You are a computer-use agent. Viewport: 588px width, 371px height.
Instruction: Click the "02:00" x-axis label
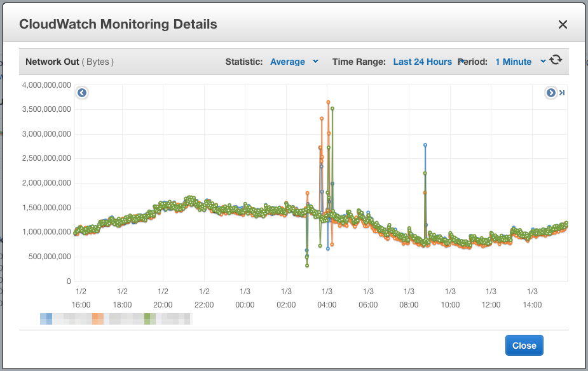click(x=286, y=305)
